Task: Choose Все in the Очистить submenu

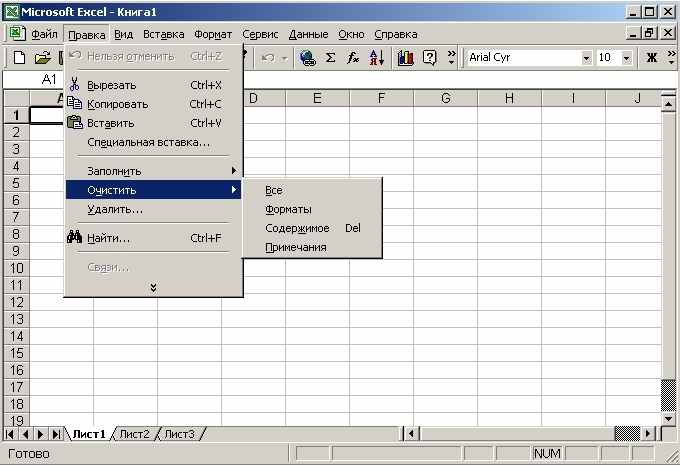Action: click(312, 190)
